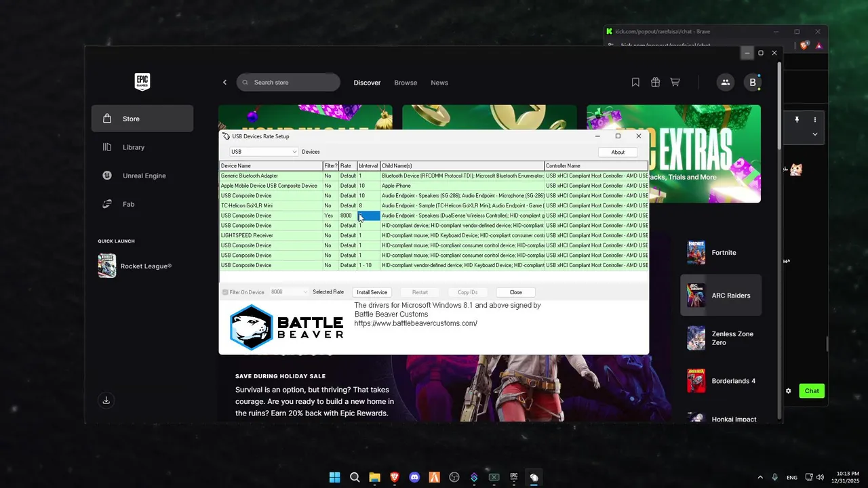The image size is (868, 488).
Task: Click the Epic Games logo in sidebar
Action: (x=142, y=82)
